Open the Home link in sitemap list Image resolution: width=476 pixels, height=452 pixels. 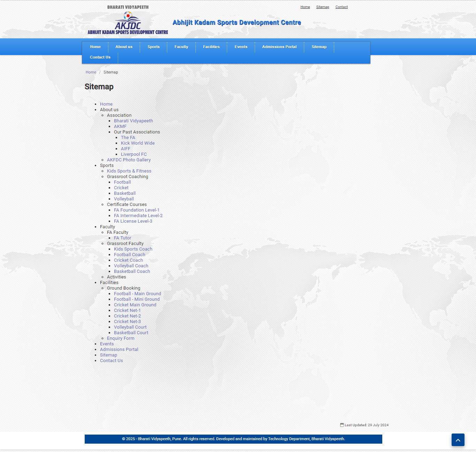[106, 104]
